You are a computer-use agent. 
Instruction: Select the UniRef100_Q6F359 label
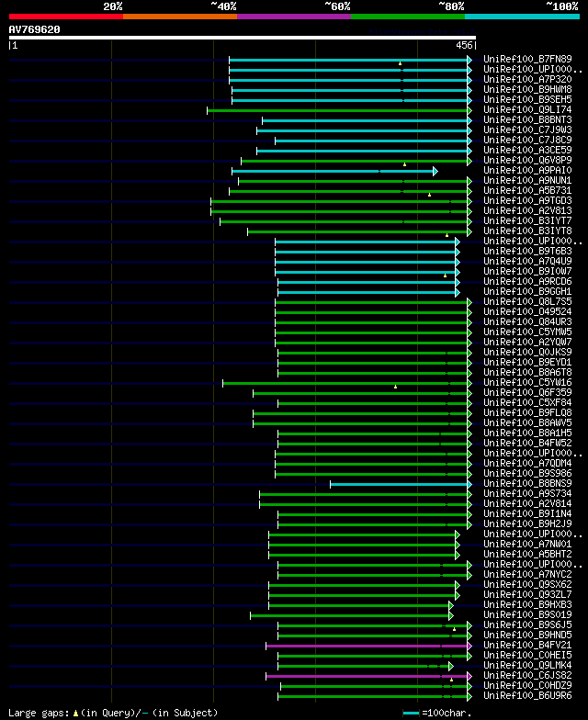point(527,393)
